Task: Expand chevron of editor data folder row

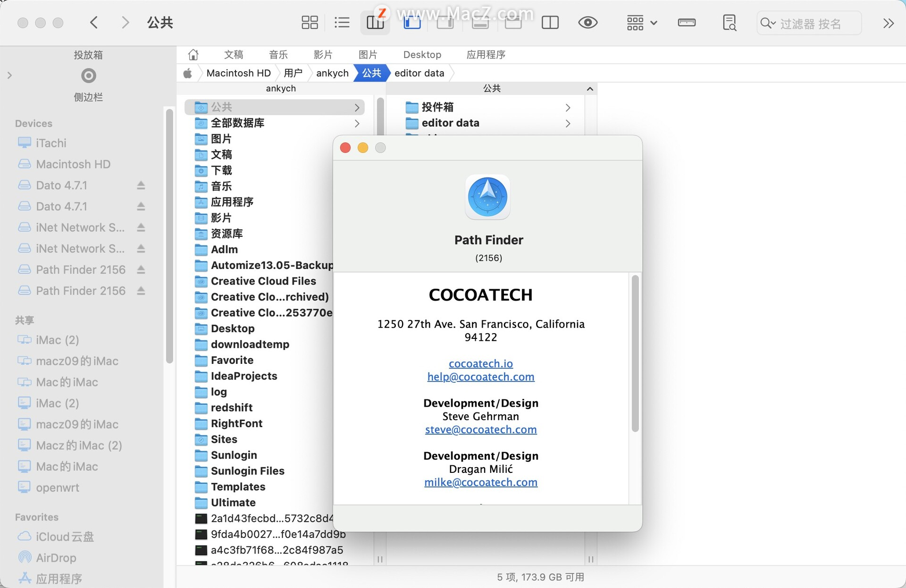Action: pos(568,123)
